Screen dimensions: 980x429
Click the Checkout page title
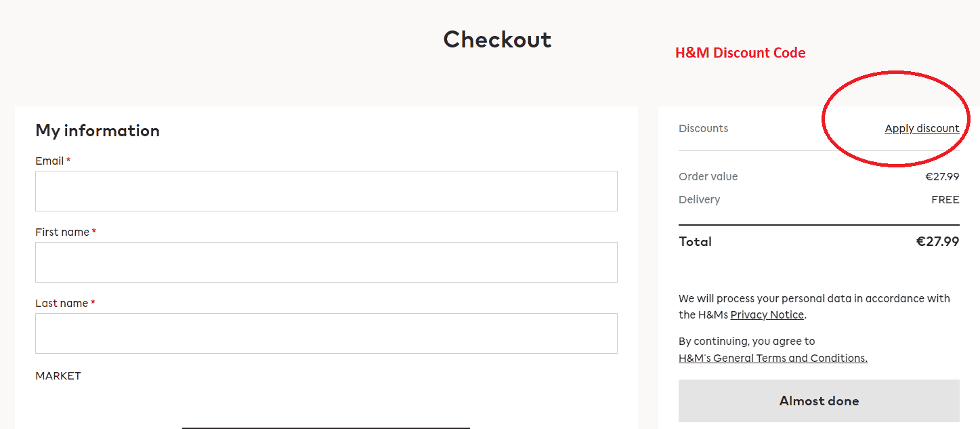[x=497, y=40]
